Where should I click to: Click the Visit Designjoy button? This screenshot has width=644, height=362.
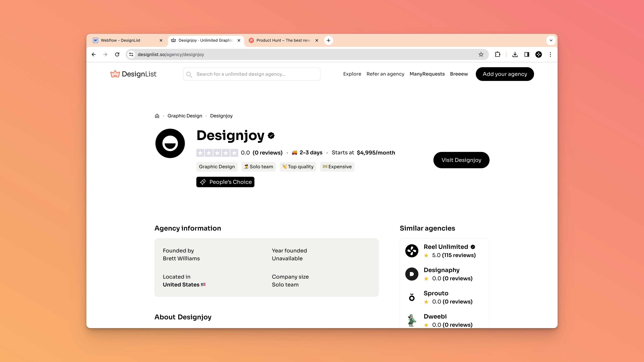click(461, 160)
